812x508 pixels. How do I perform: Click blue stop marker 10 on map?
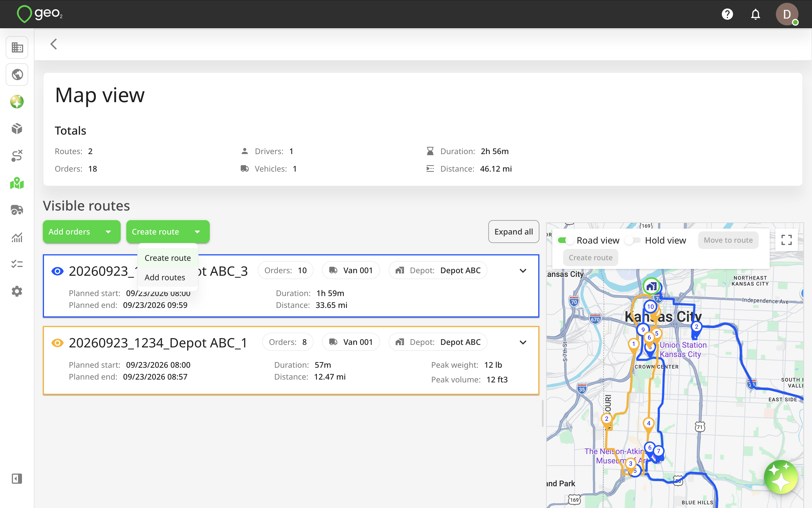pos(650,306)
